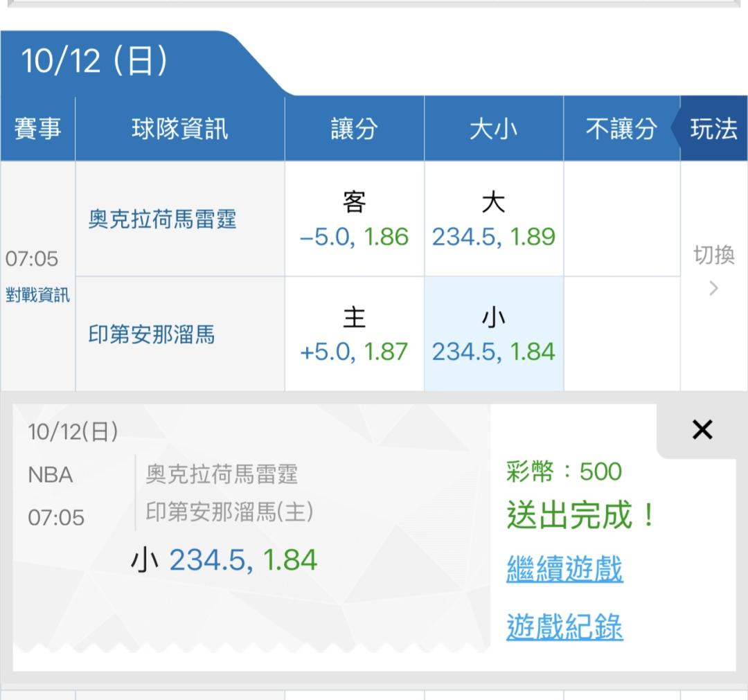
Task: Close the bet confirmation slip
Action: coord(702,430)
